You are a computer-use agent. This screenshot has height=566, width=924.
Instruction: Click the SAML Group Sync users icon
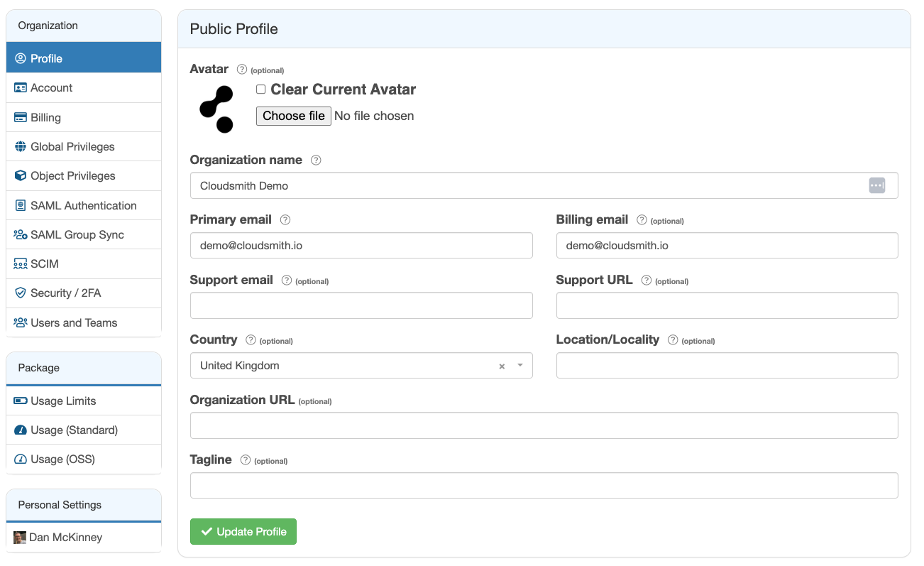pos(20,235)
